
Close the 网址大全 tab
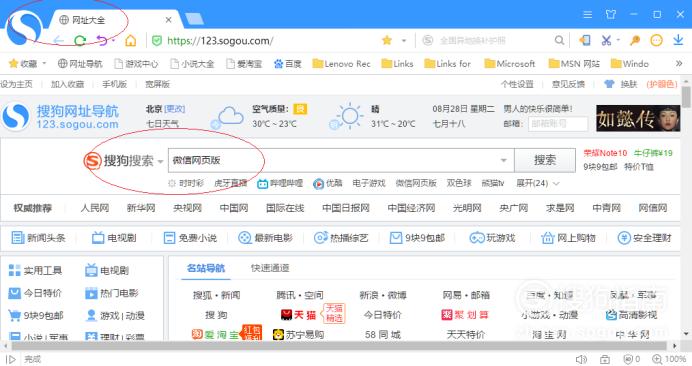pos(168,20)
